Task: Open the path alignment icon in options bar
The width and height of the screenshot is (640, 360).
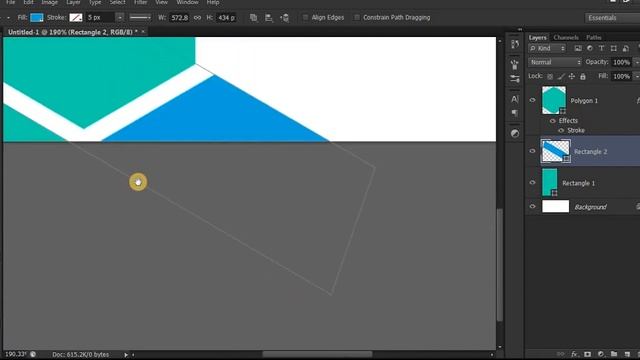Action: pos(269,18)
